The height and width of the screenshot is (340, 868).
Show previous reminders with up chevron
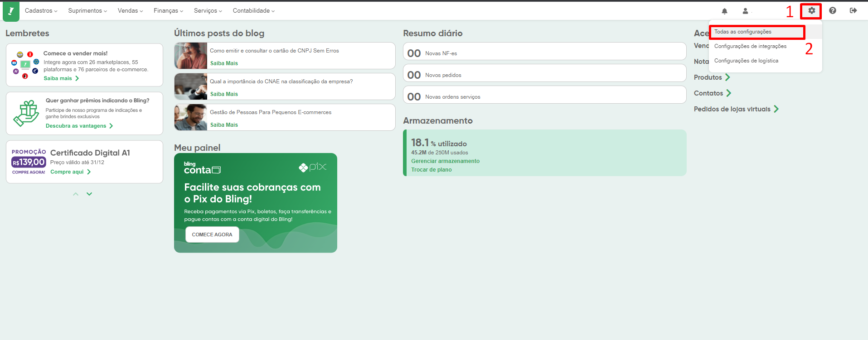(x=76, y=194)
